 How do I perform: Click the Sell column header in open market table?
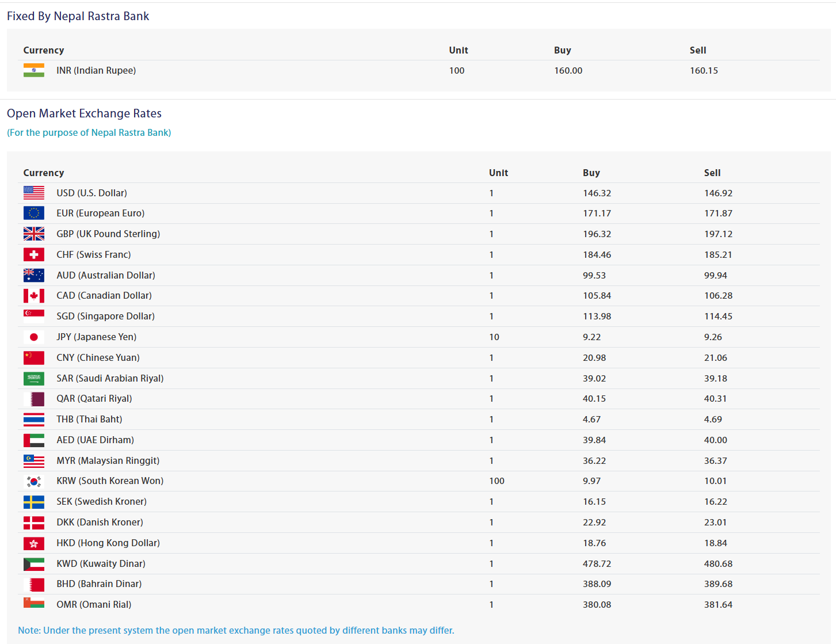[x=712, y=173]
